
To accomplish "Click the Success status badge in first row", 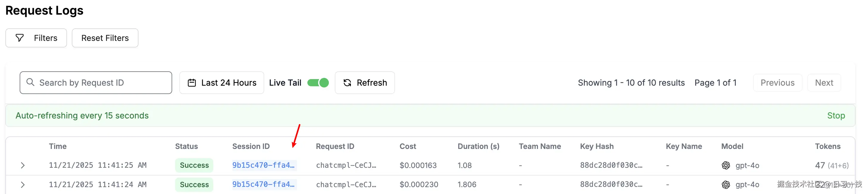I will [194, 165].
